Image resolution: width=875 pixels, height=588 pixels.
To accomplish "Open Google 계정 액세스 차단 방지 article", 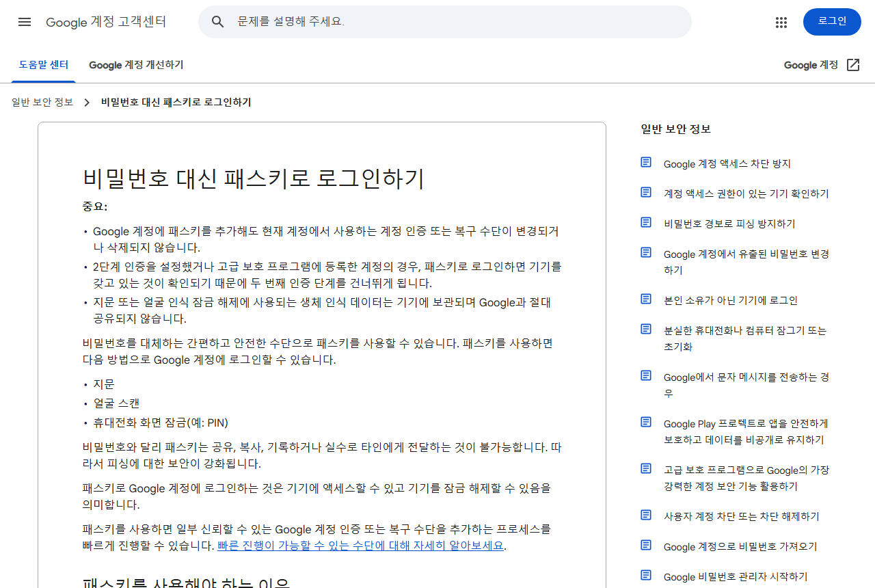I will point(727,164).
